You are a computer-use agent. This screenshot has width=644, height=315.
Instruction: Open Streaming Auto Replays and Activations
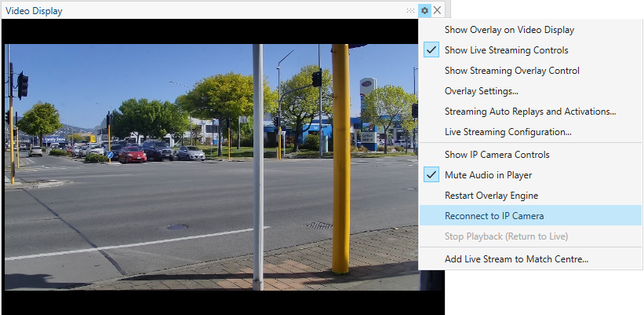[529, 112]
